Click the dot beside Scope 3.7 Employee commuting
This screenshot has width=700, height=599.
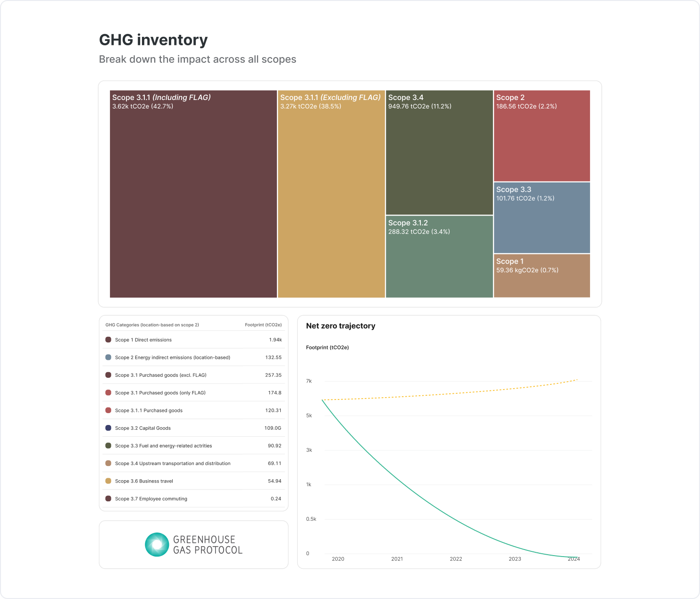[108, 499]
